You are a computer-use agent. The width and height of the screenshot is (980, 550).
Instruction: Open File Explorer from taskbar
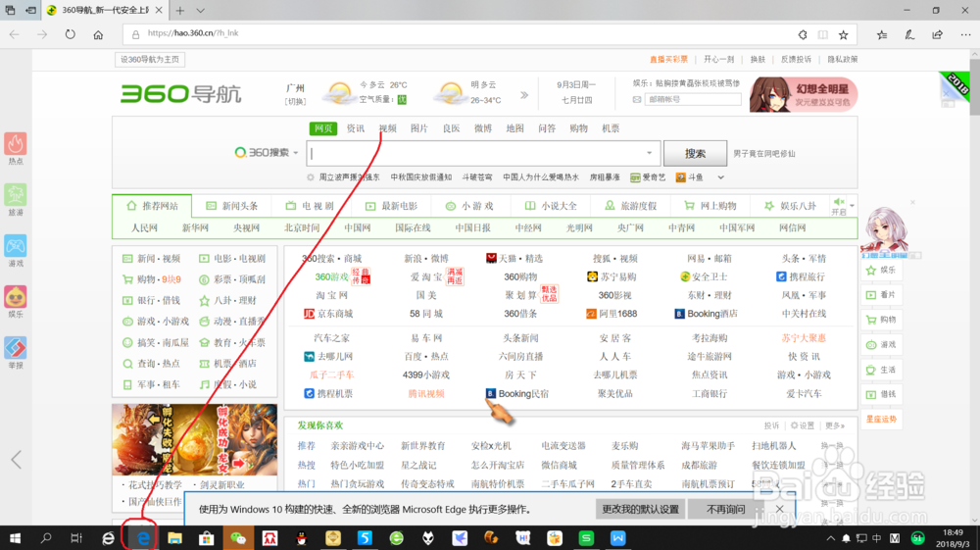pos(174,538)
